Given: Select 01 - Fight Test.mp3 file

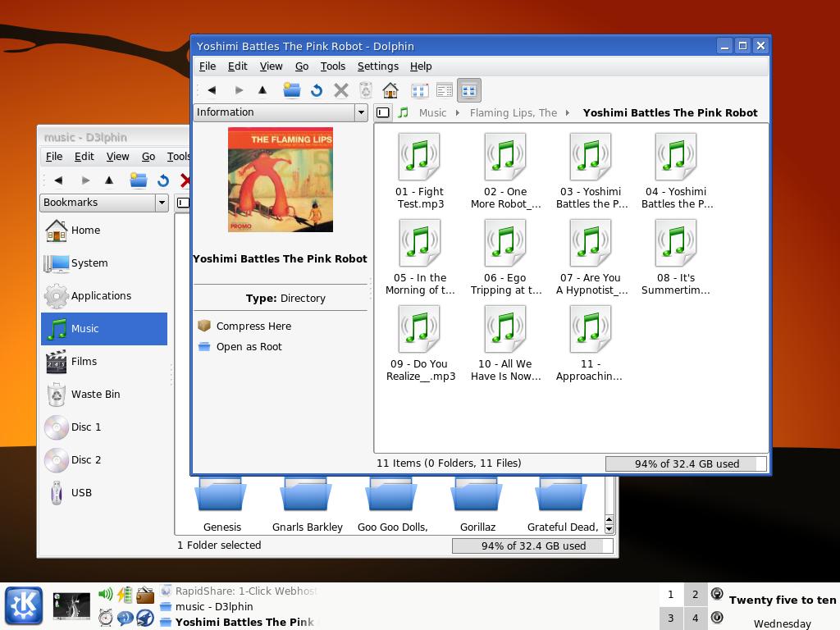Looking at the screenshot, I should pos(420,171).
